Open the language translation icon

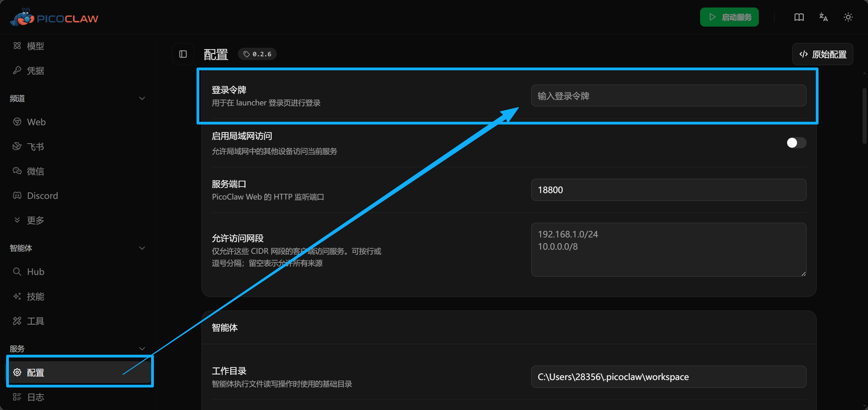point(823,17)
